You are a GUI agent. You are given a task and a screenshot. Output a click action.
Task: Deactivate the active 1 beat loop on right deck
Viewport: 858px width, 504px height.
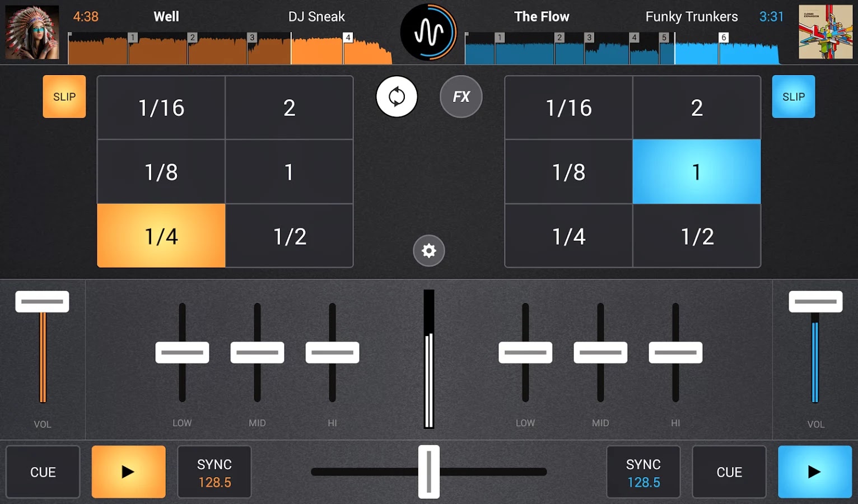point(697,171)
